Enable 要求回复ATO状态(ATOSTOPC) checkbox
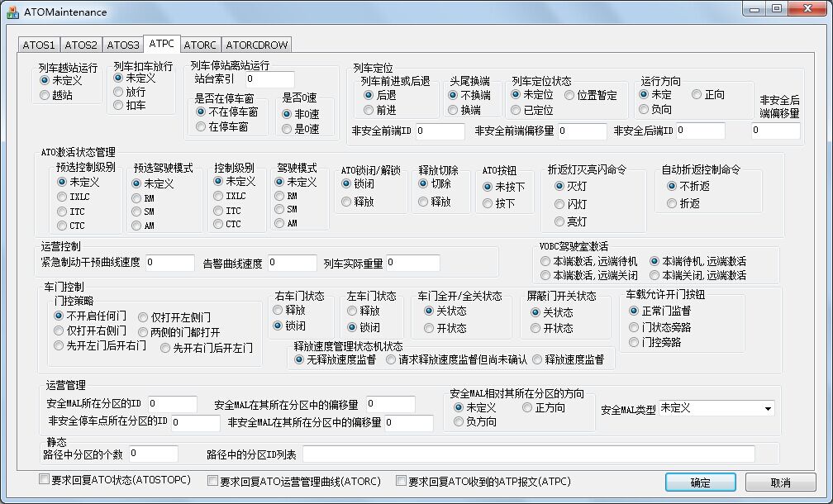 point(45,480)
